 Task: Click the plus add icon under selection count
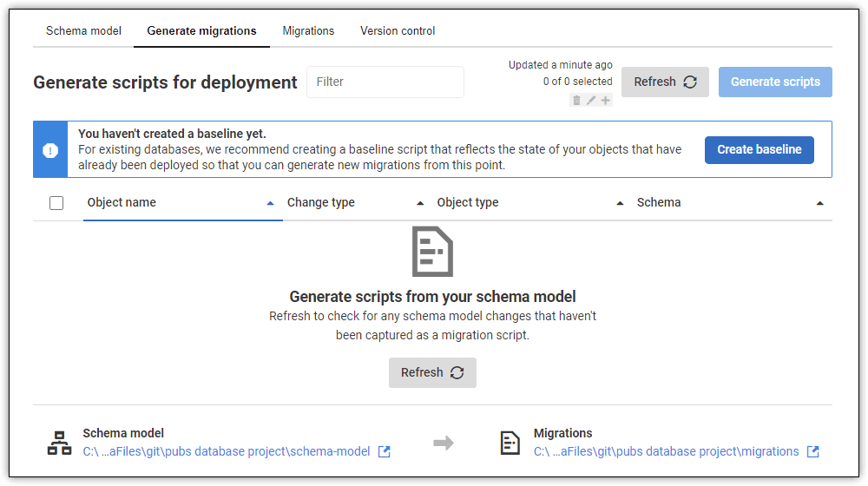(x=606, y=100)
